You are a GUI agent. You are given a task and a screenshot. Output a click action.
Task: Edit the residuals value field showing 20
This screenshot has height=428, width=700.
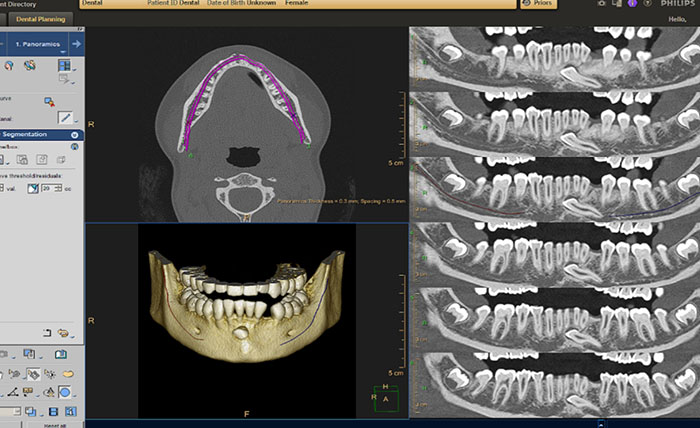click(47, 188)
